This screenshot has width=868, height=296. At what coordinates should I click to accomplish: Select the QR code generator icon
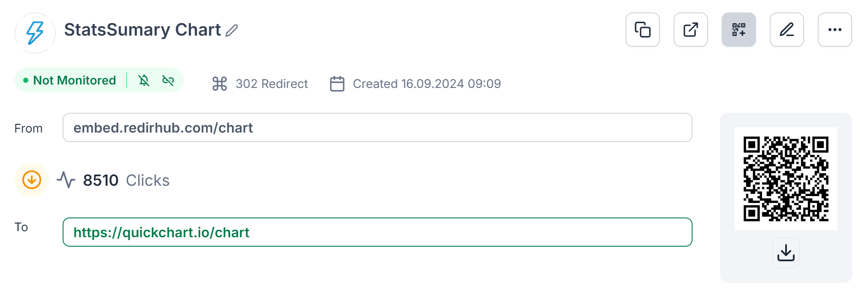pyautogui.click(x=738, y=30)
